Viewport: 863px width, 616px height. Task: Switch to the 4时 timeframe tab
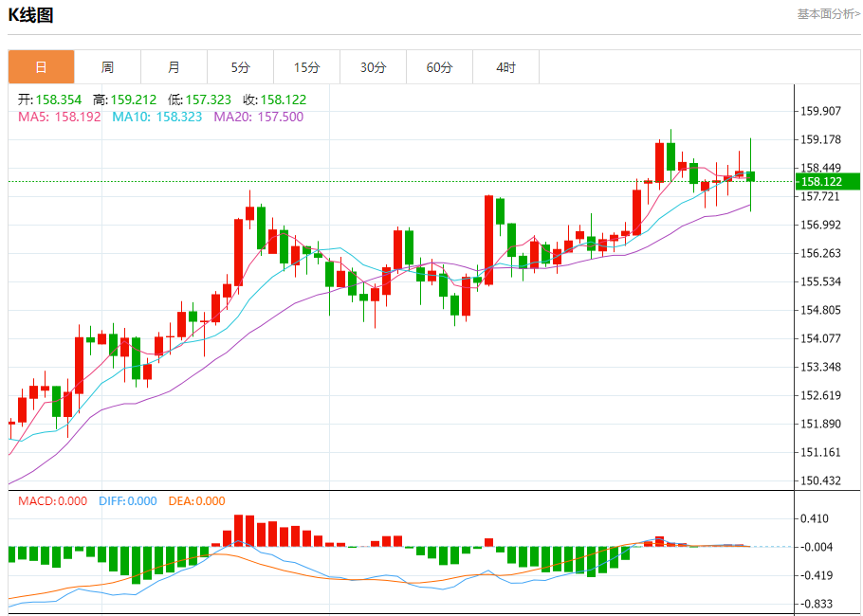(x=505, y=67)
